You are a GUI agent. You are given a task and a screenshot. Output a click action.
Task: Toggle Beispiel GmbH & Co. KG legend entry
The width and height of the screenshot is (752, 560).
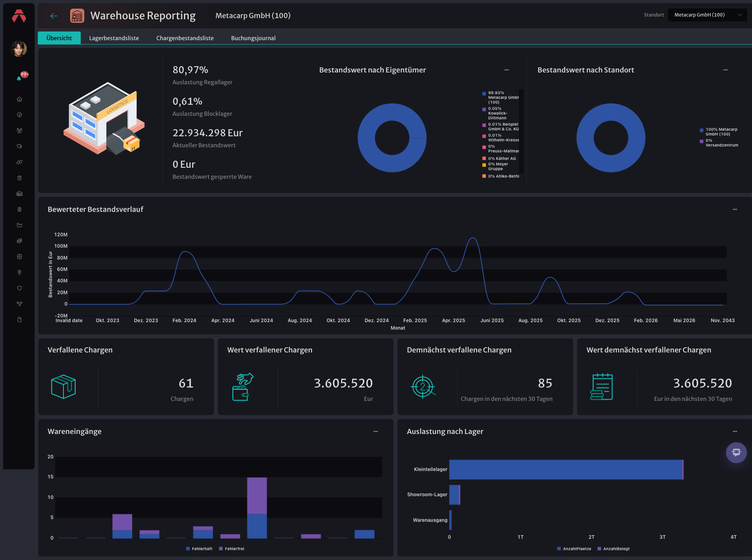(501, 127)
